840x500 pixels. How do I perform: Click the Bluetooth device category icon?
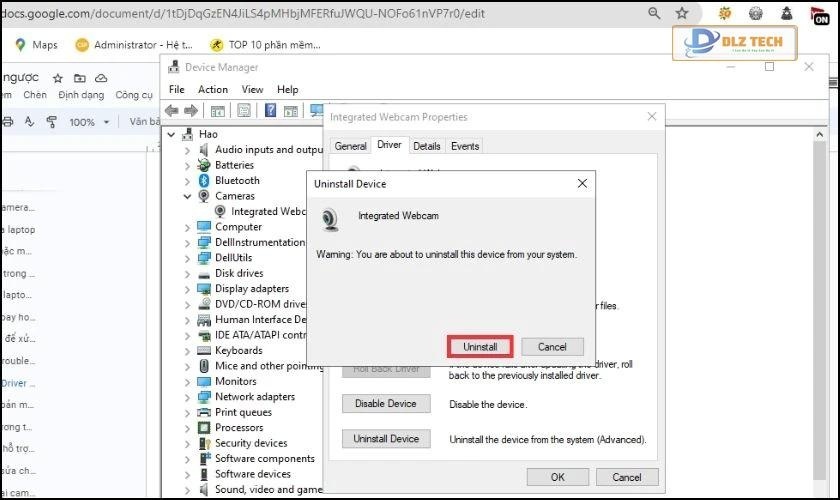click(x=204, y=181)
